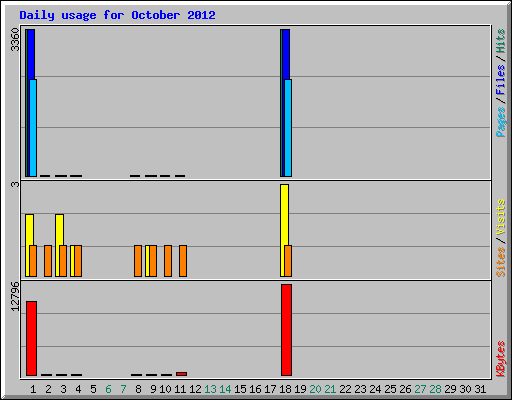Viewport: 512px width, 400px height.
Task: Click day label 9 on the x-axis
Action: tap(153, 389)
